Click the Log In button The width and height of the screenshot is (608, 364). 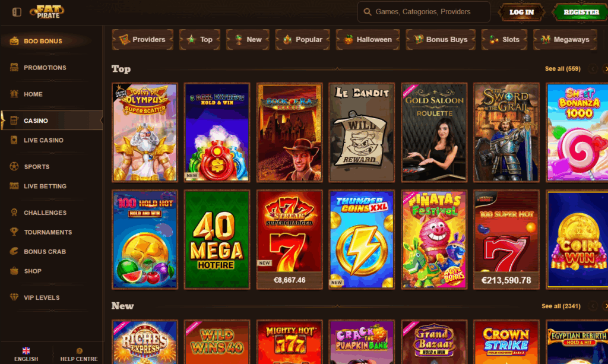[521, 12]
